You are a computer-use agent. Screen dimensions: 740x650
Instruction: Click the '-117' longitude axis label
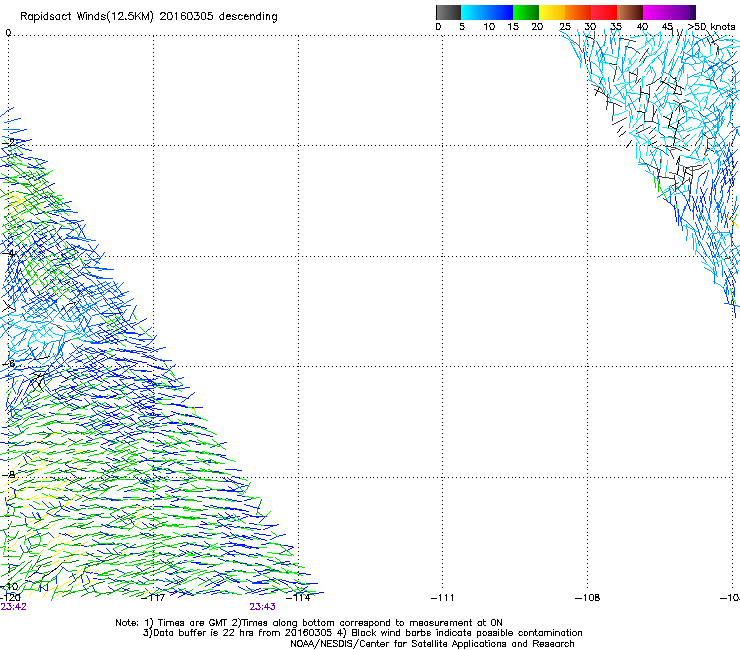(x=153, y=598)
